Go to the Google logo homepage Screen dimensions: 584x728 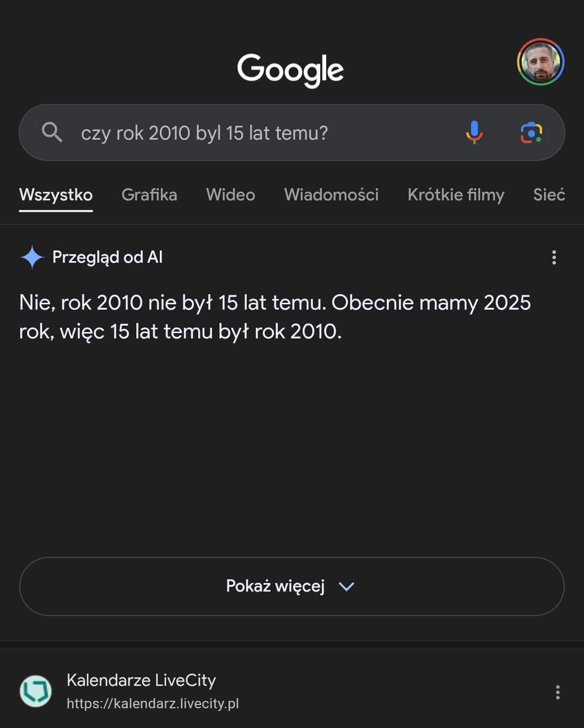290,70
